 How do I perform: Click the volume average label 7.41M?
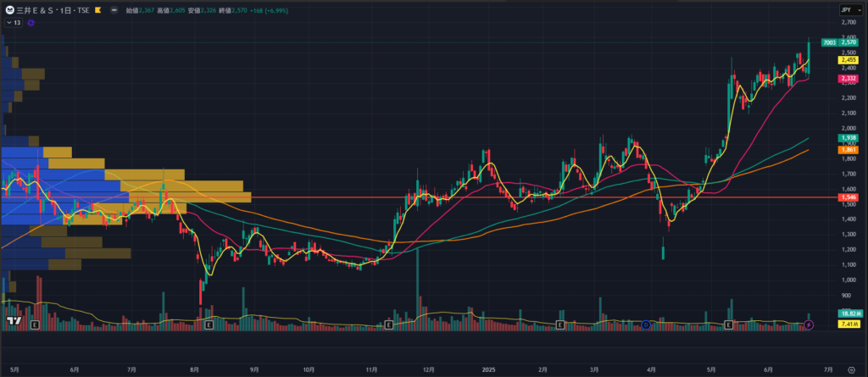(849, 324)
